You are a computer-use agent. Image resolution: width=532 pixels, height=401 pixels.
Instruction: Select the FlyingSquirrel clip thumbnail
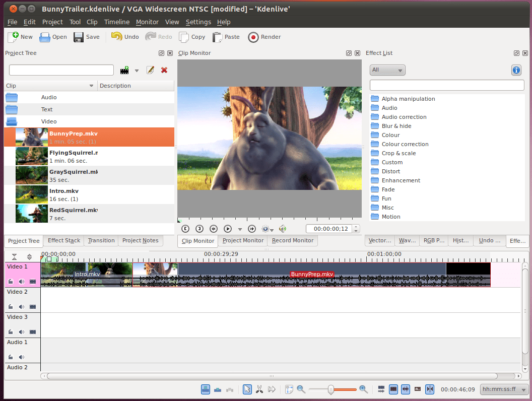(32, 156)
